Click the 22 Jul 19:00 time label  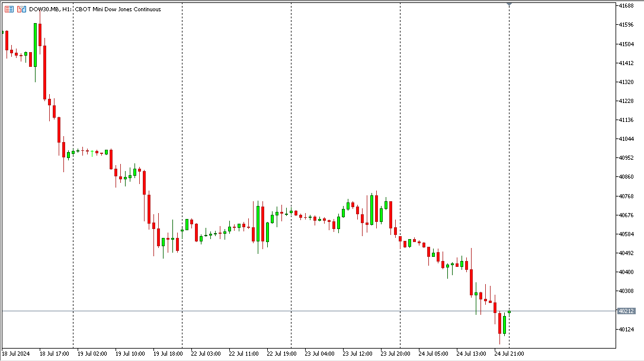point(281,354)
